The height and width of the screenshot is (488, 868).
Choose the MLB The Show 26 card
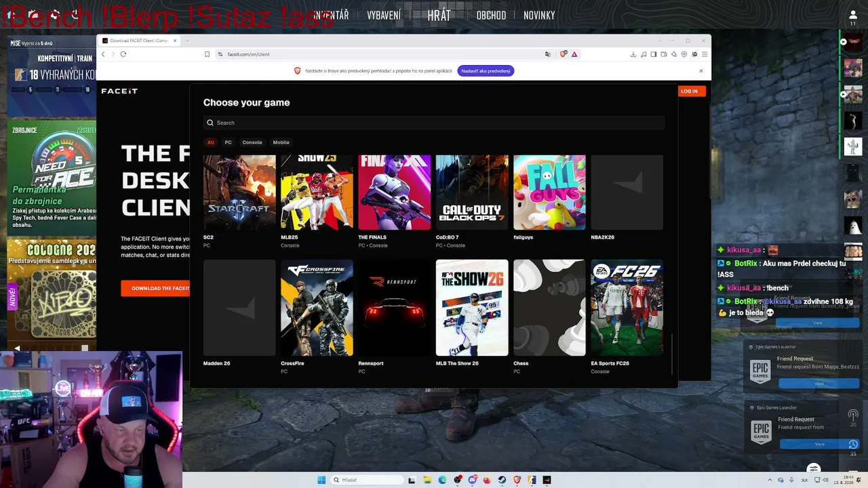pyautogui.click(x=472, y=308)
